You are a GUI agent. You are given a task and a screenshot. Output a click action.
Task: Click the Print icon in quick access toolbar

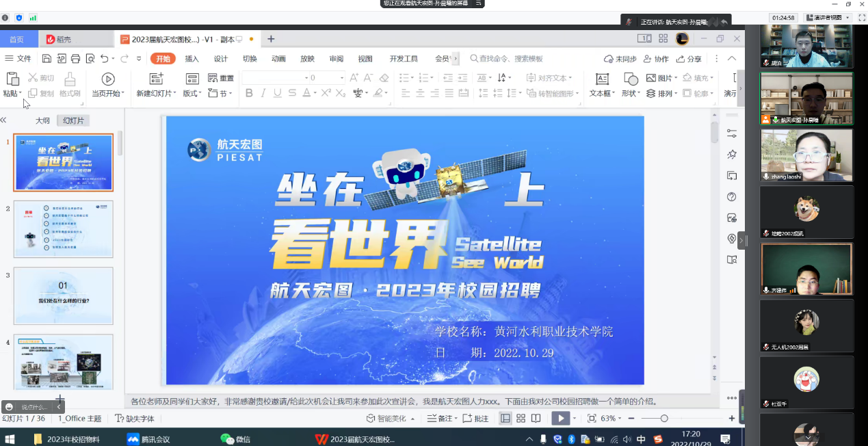[75, 59]
